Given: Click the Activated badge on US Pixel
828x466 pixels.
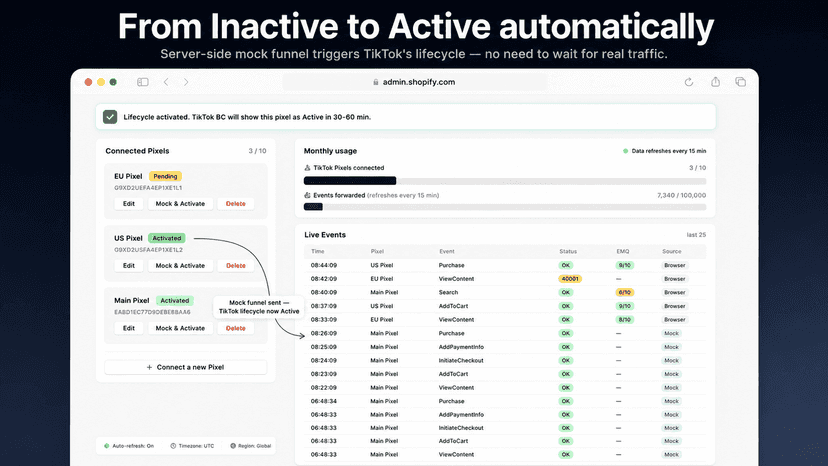Looking at the screenshot, I should pyautogui.click(x=166, y=238).
